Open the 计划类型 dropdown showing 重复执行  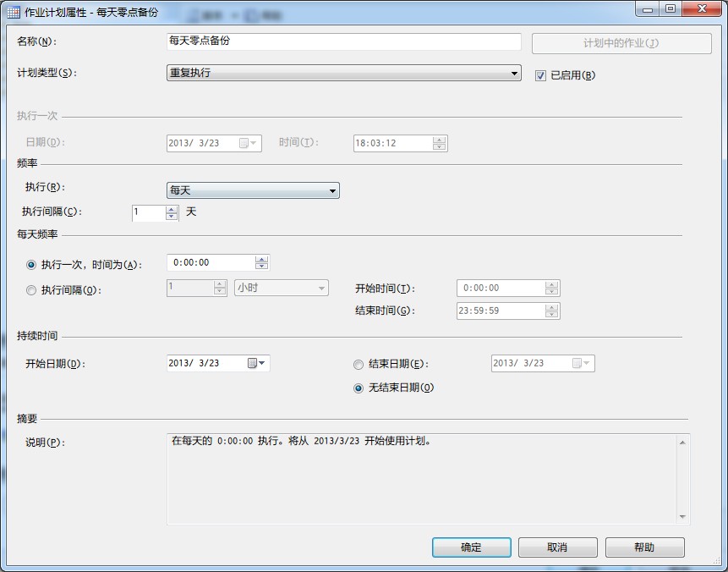pyautogui.click(x=343, y=73)
